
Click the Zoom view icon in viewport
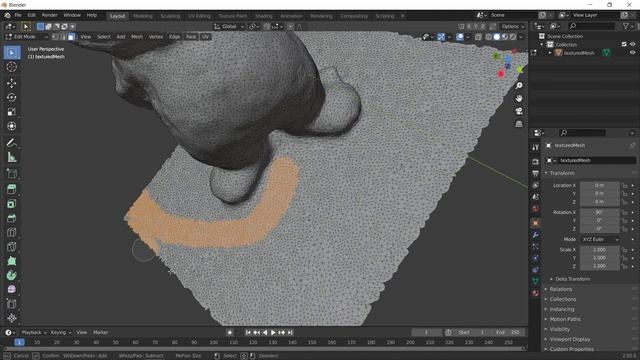[519, 86]
